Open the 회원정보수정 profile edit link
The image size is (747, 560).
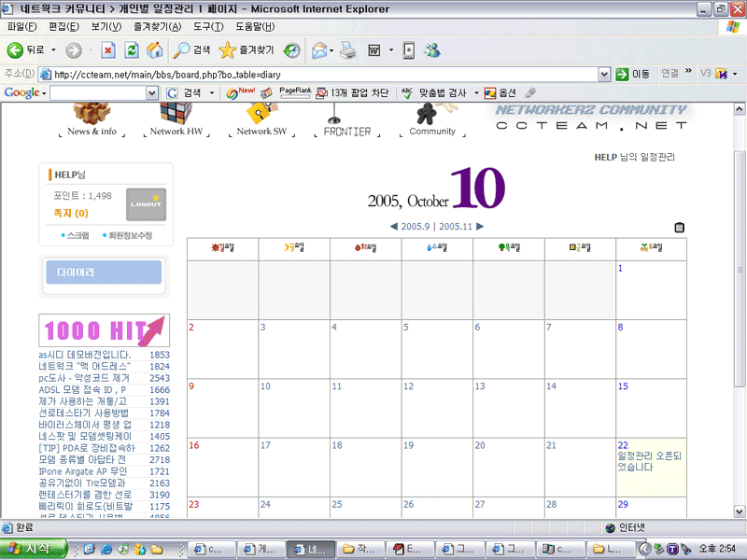tap(130, 235)
